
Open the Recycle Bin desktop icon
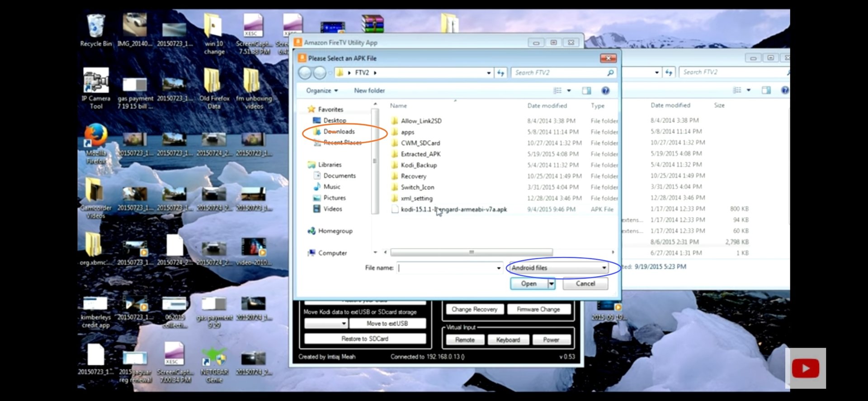point(96,30)
